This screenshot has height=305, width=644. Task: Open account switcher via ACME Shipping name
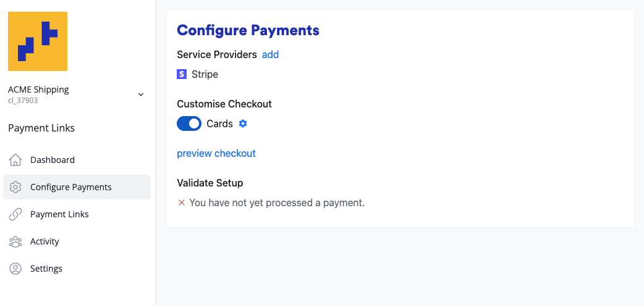38,90
